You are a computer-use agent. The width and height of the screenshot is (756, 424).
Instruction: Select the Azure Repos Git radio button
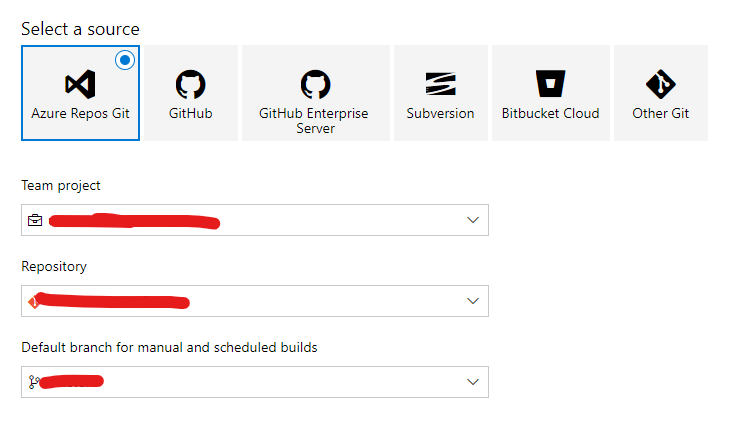(125, 61)
